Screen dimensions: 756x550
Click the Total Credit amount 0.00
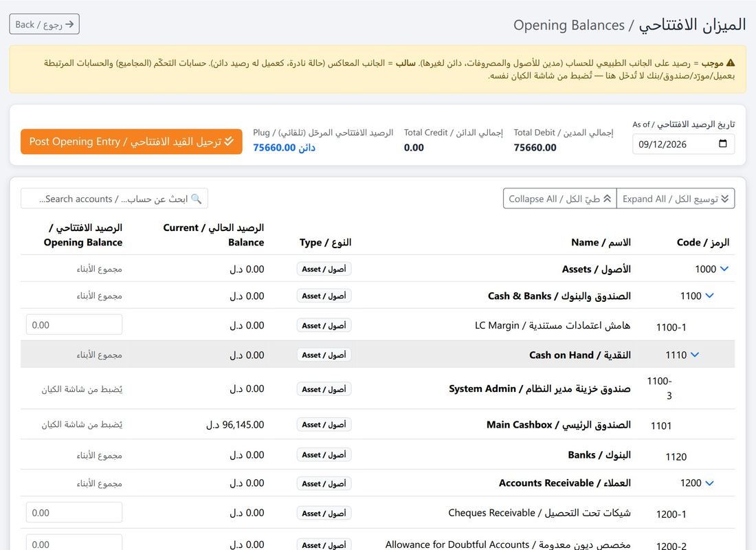414,148
